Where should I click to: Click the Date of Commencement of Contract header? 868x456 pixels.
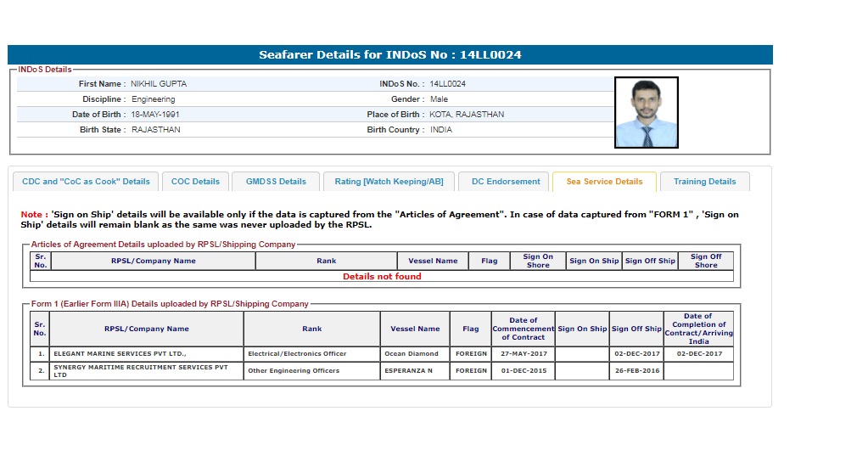(x=523, y=329)
